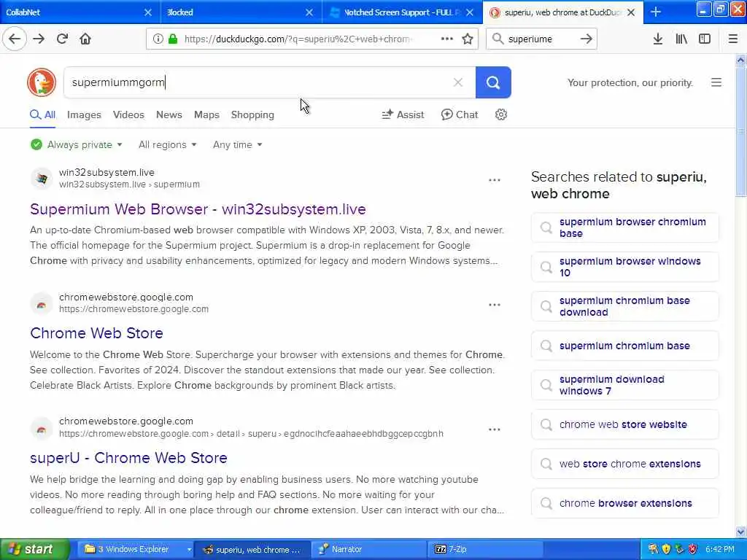Click related search supermium chromium base download
Image resolution: width=747 pixels, height=560 pixels.
point(625,307)
